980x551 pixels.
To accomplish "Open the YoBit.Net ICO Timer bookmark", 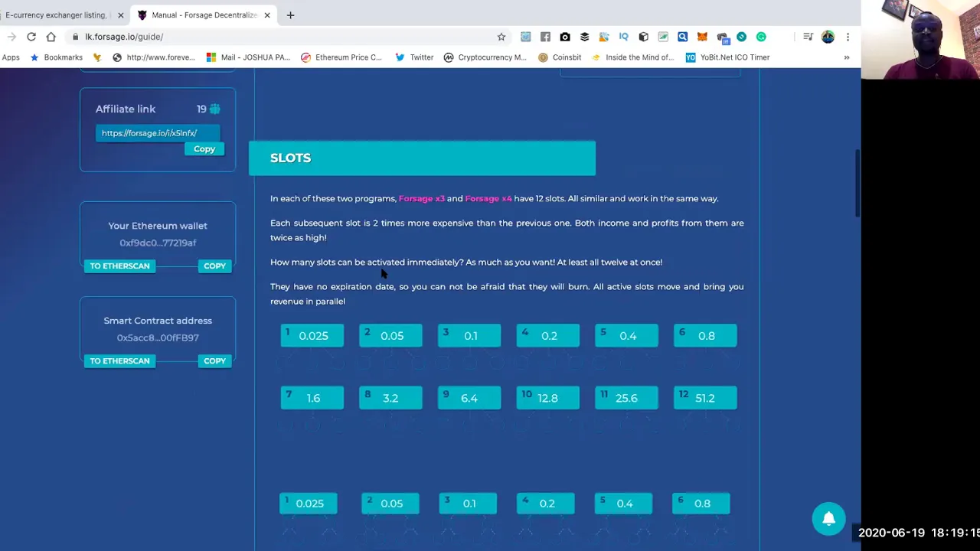I will click(727, 57).
